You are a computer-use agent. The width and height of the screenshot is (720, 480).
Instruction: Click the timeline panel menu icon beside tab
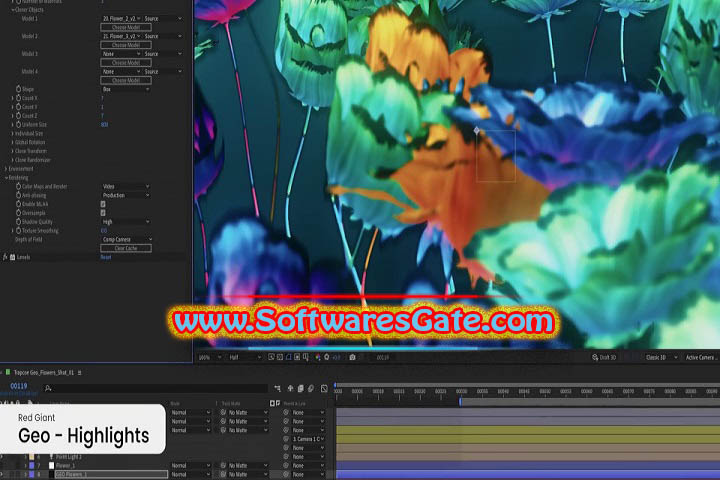tap(79, 373)
